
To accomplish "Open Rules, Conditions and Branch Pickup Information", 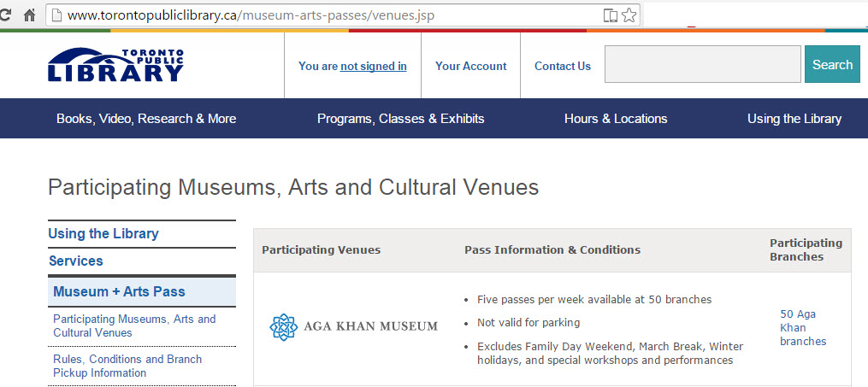I will [127, 366].
